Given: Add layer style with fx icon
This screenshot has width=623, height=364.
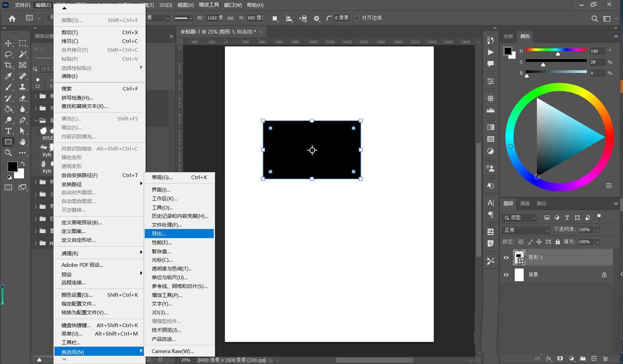Looking at the screenshot, I should pos(549,358).
